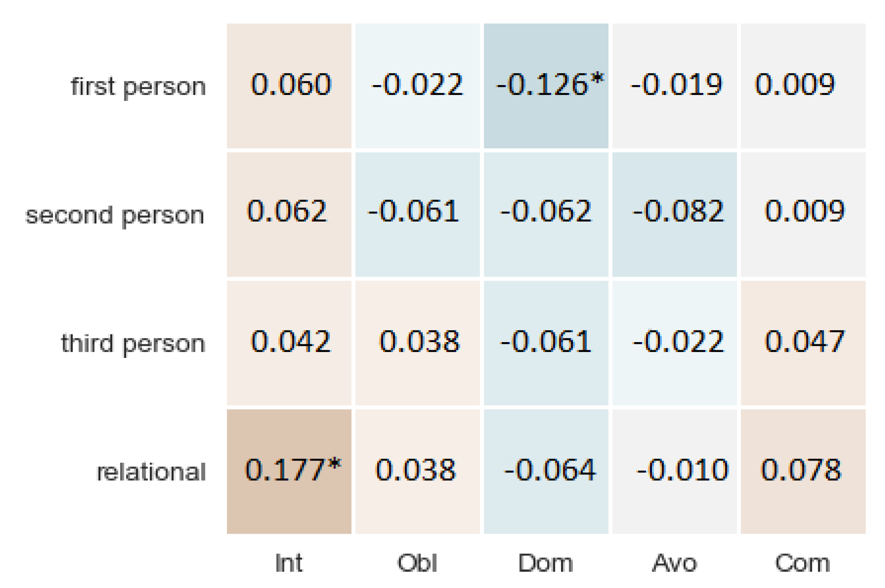Image resolution: width=885 pixels, height=588 pixels.
Task: Select the "third person" row label
Action: (x=133, y=343)
